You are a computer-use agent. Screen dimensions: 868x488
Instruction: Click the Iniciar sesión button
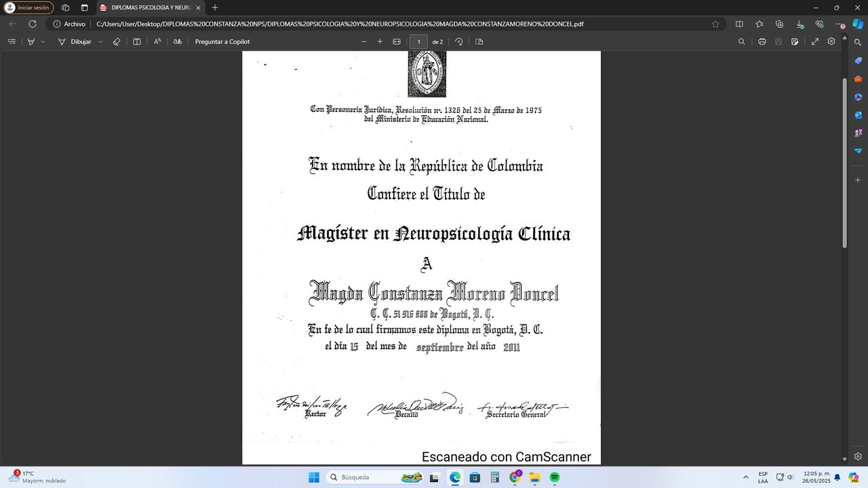point(28,7)
